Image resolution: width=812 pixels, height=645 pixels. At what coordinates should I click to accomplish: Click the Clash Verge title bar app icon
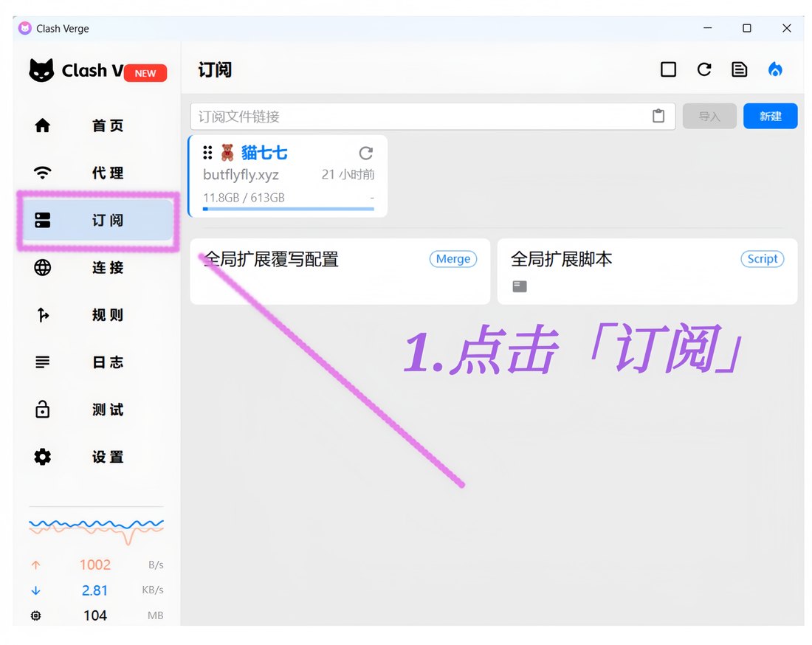[x=25, y=28]
